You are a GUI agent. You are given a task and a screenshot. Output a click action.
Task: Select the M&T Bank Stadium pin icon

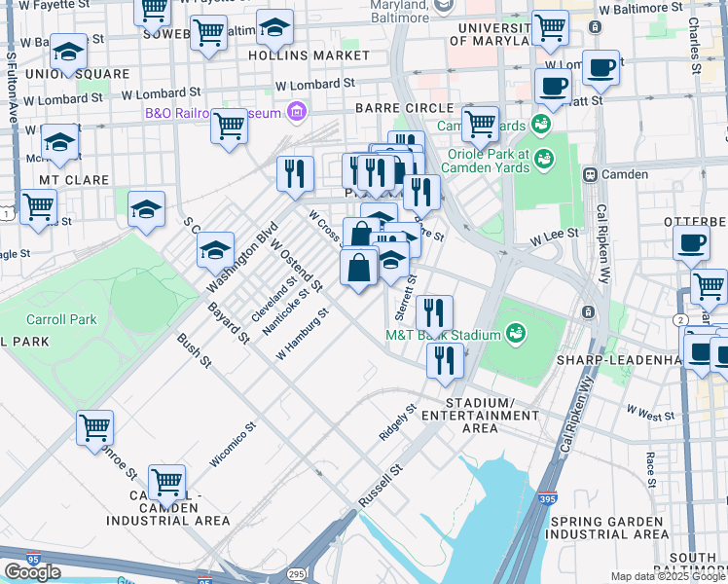point(516,335)
